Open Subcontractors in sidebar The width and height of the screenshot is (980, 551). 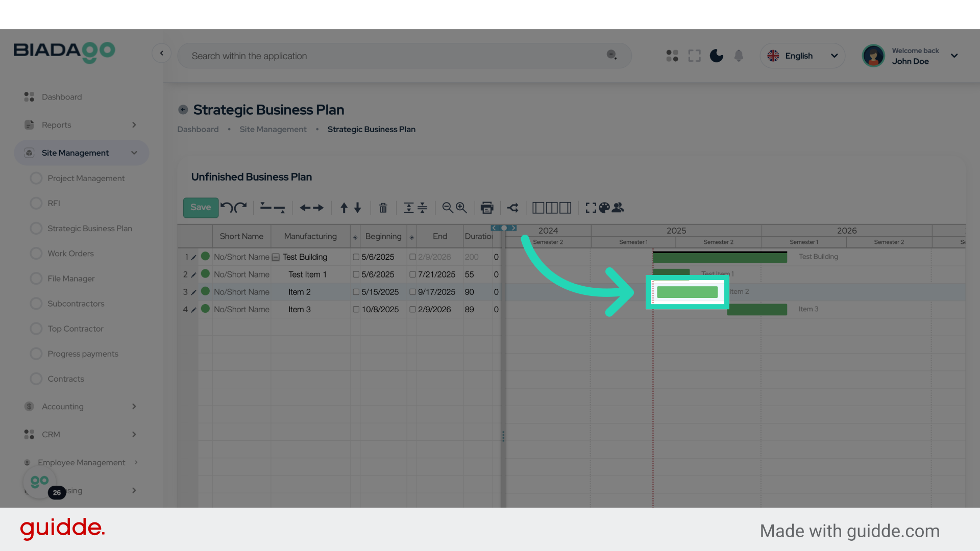pyautogui.click(x=76, y=304)
